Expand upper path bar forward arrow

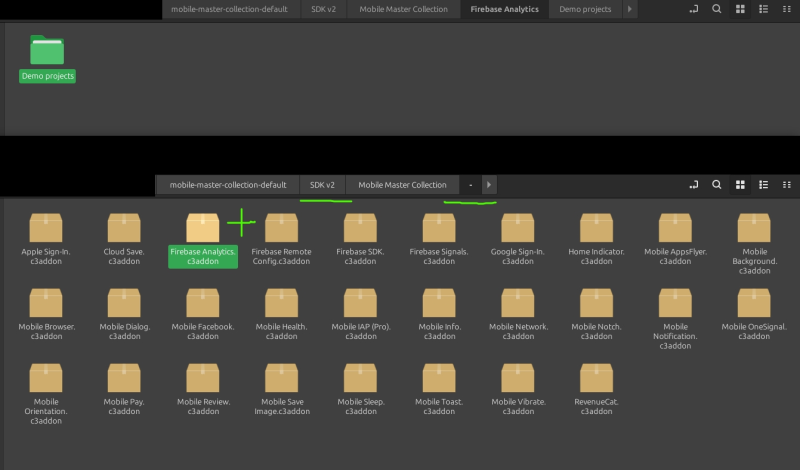[630, 9]
